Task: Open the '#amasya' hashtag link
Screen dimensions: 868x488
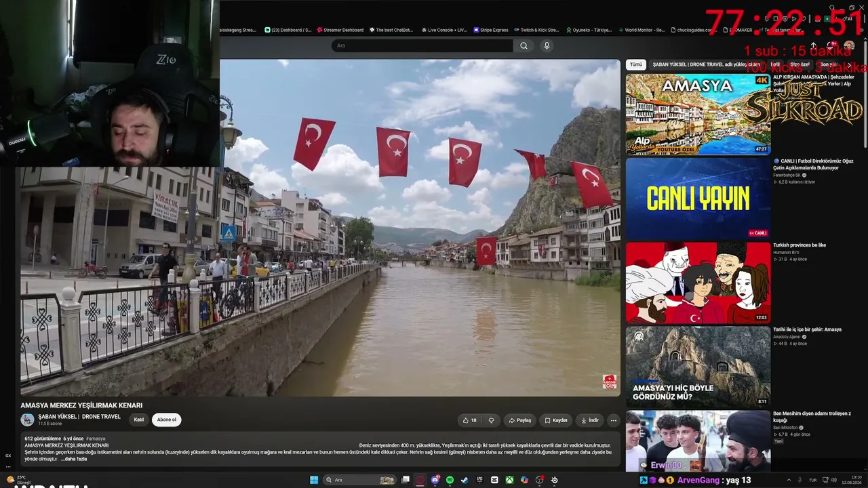Action: [96, 439]
